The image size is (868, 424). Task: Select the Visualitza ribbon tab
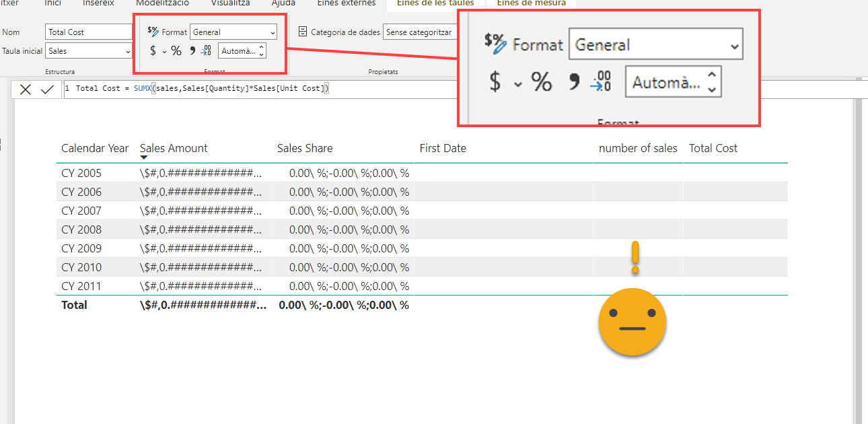(230, 3)
